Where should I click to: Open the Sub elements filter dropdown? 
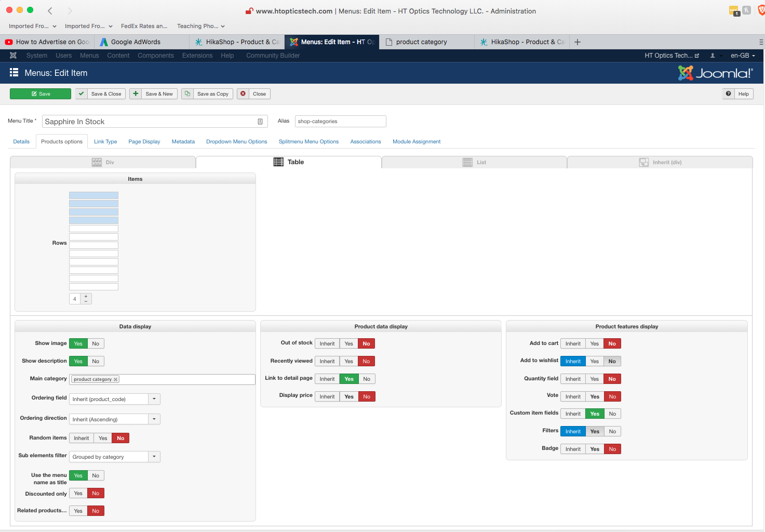pos(115,457)
